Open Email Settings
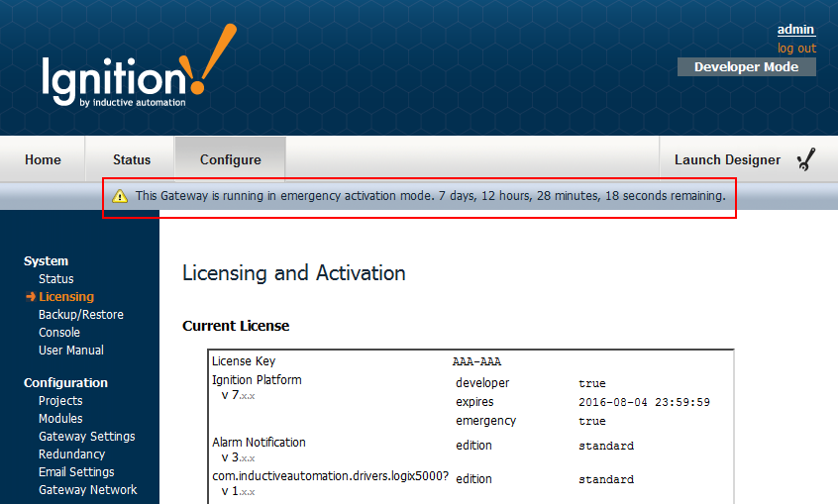 point(76,472)
